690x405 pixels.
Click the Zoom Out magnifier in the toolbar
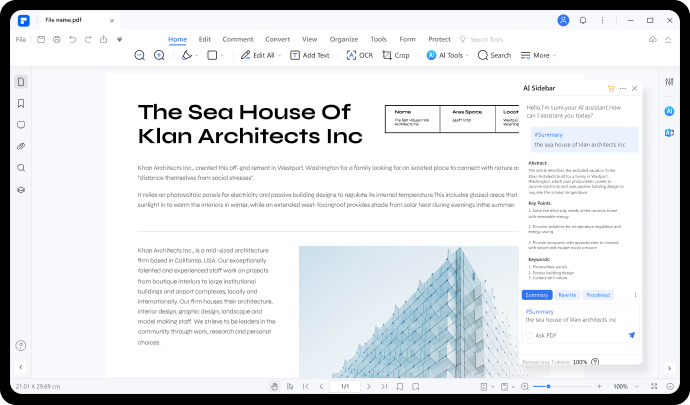pyautogui.click(x=139, y=55)
